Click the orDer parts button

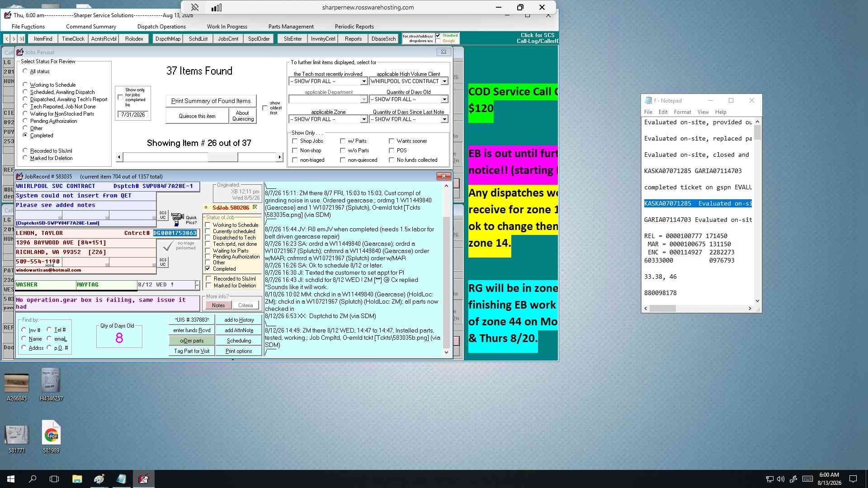pos(192,341)
